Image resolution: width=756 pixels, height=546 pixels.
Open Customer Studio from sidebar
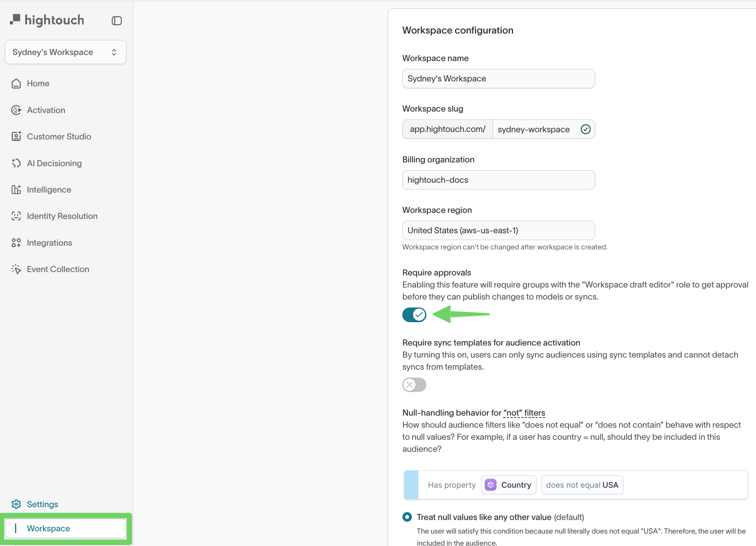pyautogui.click(x=59, y=136)
